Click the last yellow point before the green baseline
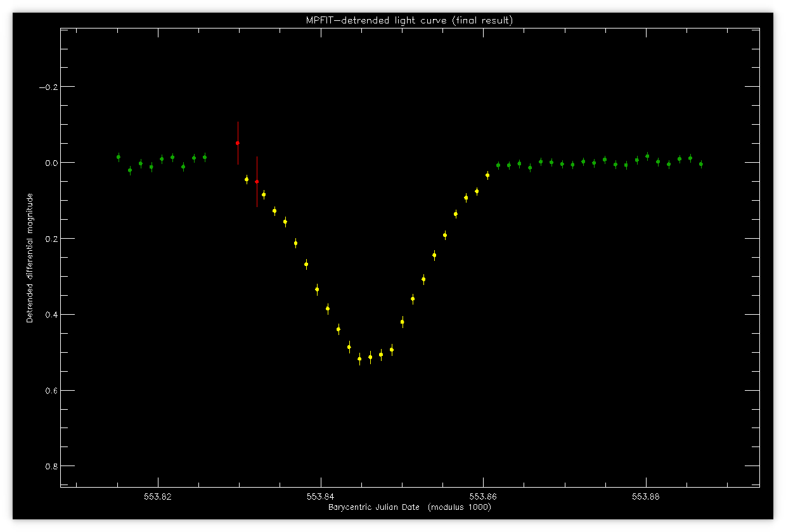The height and width of the screenshot is (532, 786). pos(487,175)
